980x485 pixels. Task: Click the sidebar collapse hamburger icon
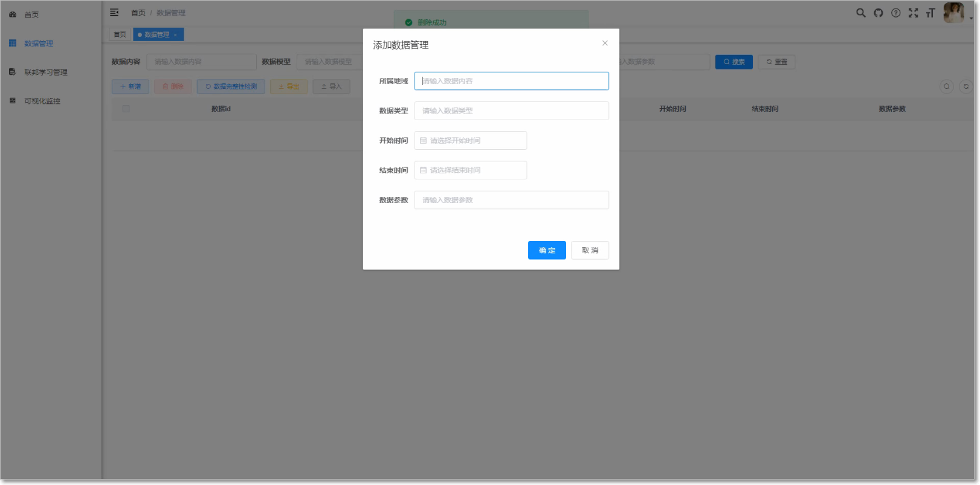tap(114, 12)
